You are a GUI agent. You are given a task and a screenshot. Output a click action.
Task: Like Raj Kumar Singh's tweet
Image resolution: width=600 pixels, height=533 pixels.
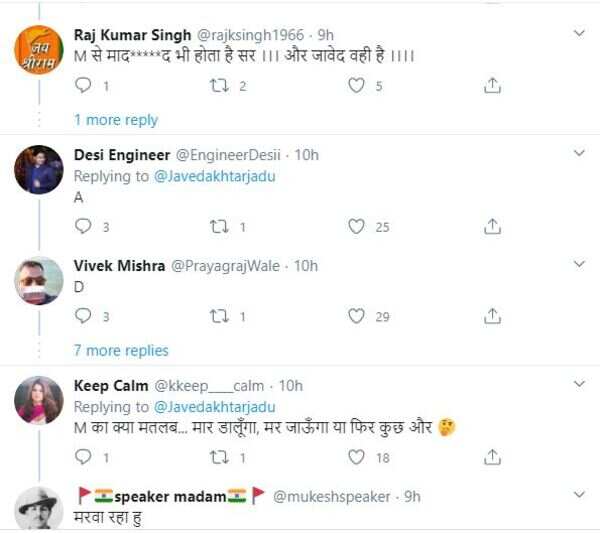click(356, 86)
